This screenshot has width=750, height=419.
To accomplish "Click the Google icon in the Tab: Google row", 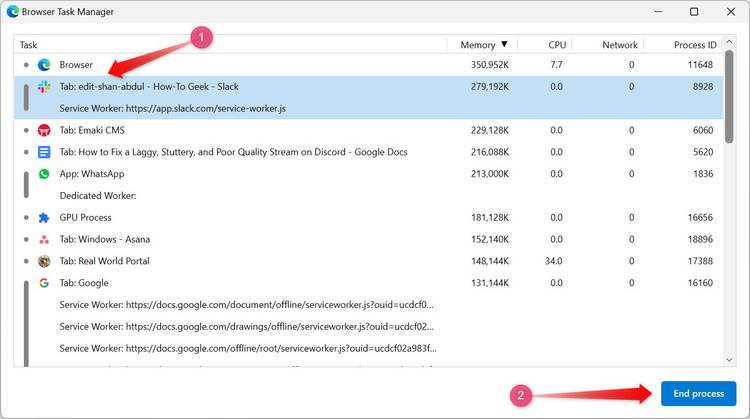I will click(x=44, y=283).
